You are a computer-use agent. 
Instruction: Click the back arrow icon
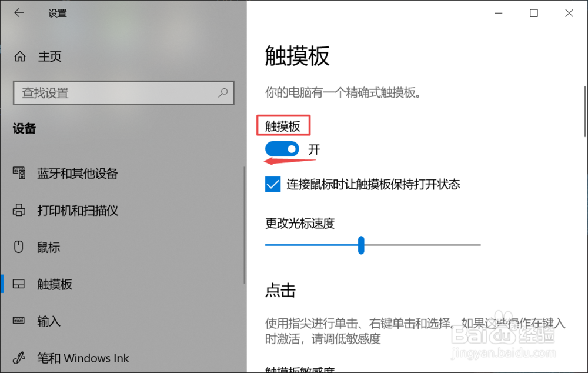[19, 13]
